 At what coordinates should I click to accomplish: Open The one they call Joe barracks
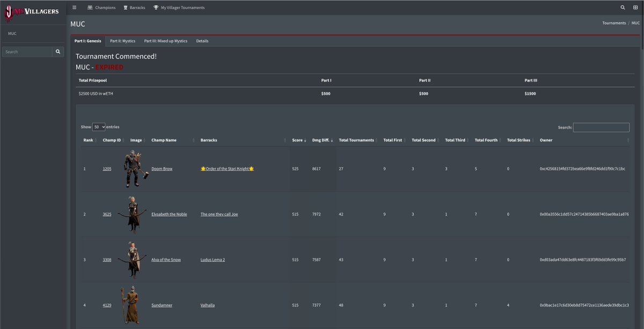pos(219,214)
